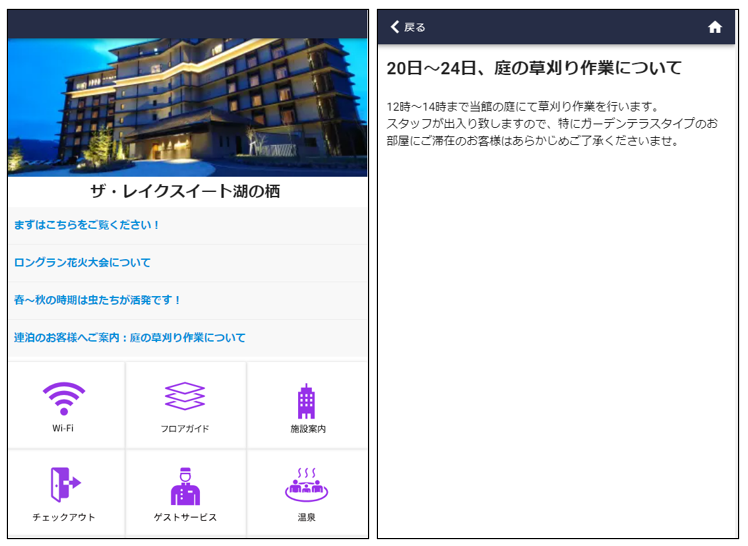Click the 12時～14時 notice paragraph
Screen dimensions: 748x546
[x=552, y=124]
